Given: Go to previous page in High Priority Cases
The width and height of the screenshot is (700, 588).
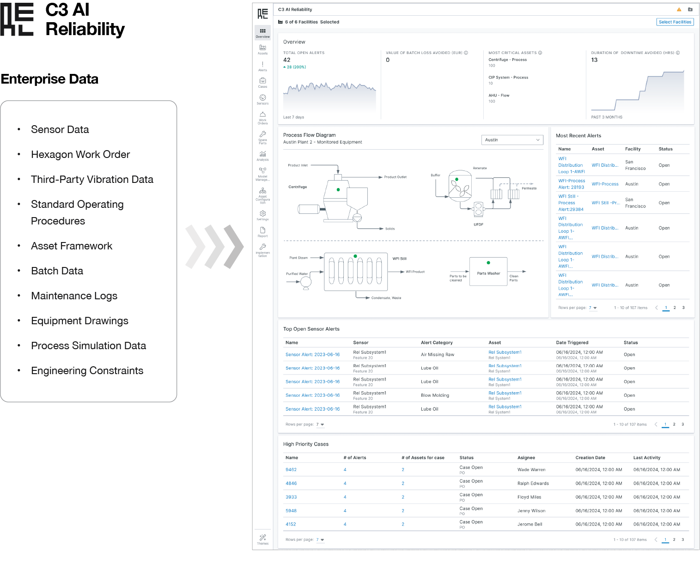Looking at the screenshot, I should point(656,540).
